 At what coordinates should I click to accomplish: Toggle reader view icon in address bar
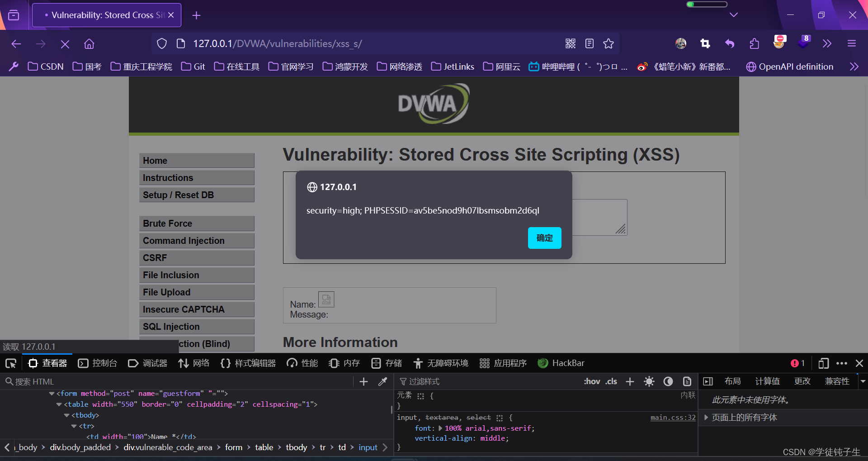tap(590, 43)
